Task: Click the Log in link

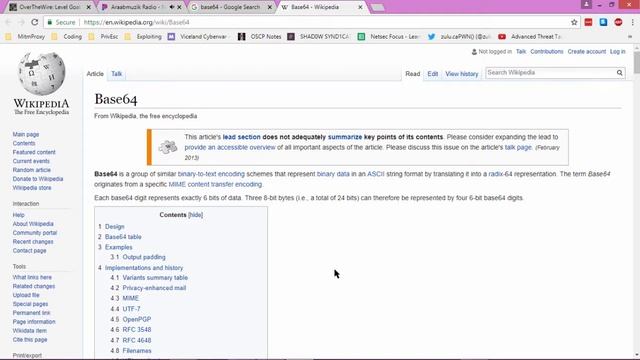Action: [x=618, y=51]
